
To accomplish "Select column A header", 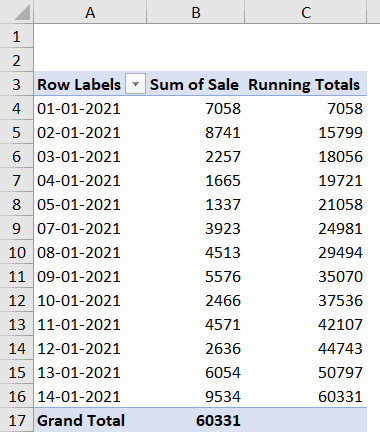I will point(90,12).
